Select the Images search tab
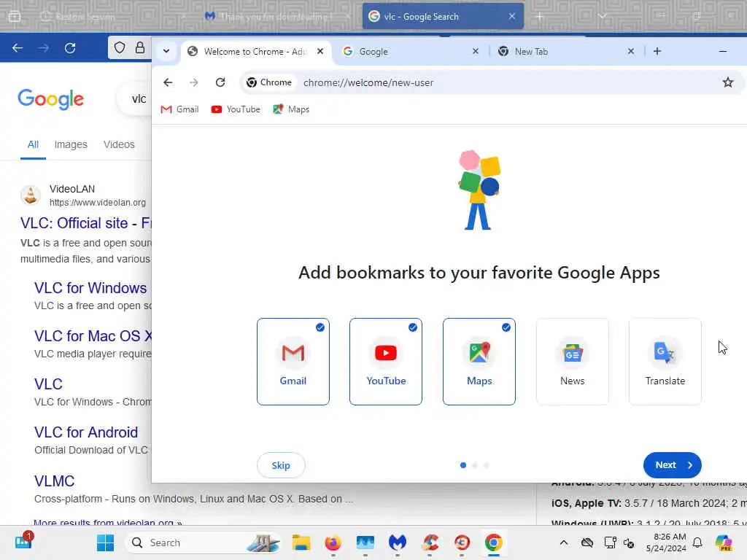 click(71, 144)
